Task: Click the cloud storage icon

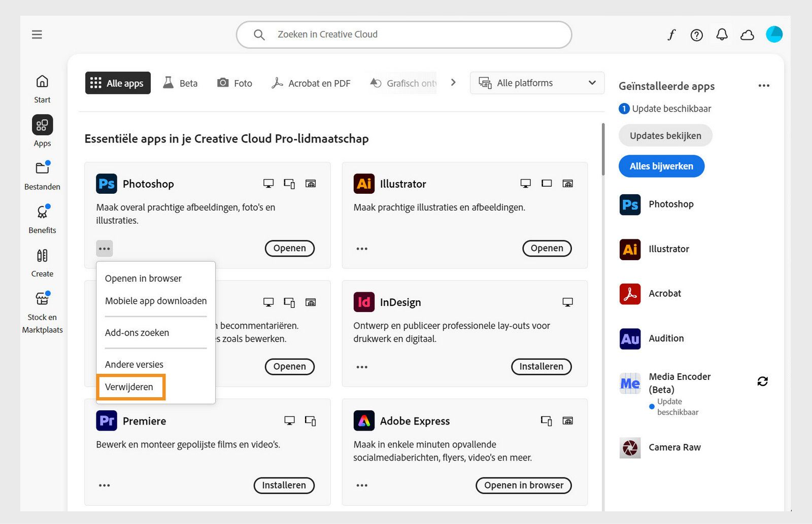Action: [x=747, y=34]
